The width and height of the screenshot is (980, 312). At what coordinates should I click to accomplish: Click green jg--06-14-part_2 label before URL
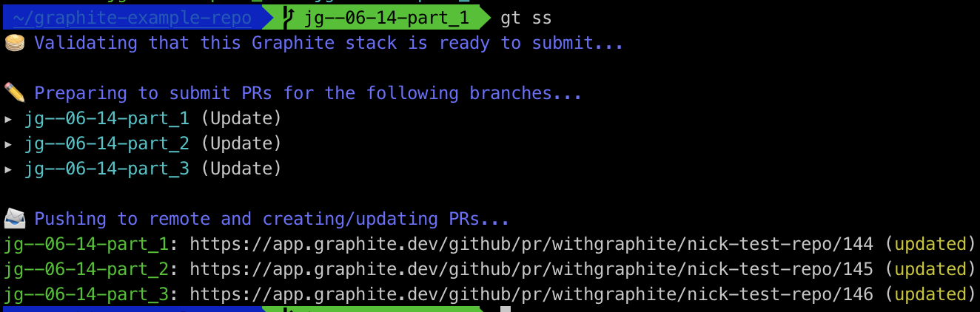86,269
